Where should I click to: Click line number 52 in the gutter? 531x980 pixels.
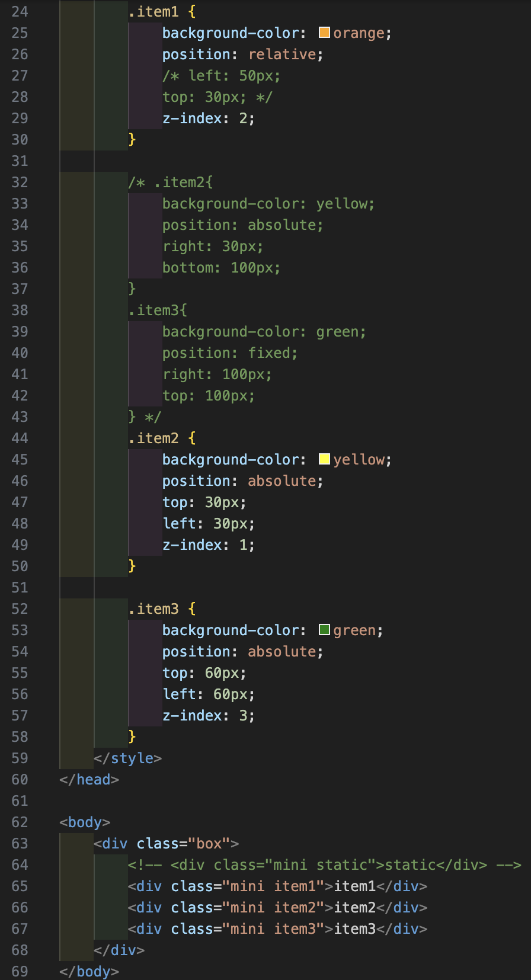point(20,609)
